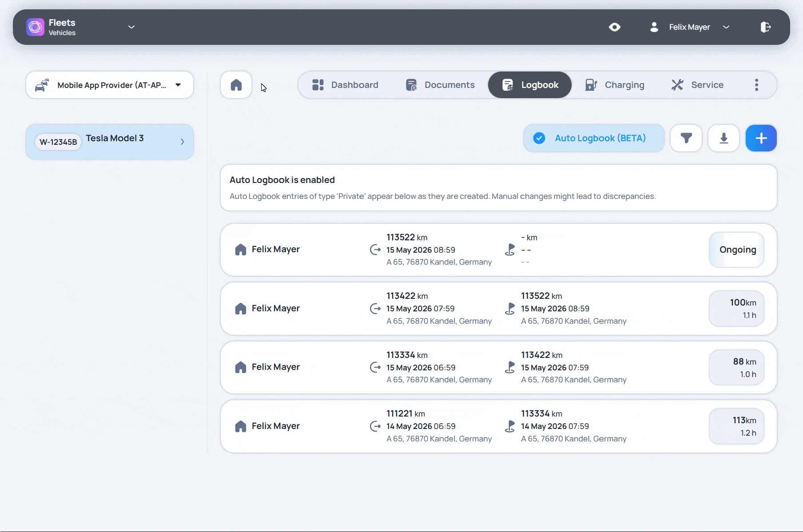Click the W-12345B license plate badge

[58, 142]
